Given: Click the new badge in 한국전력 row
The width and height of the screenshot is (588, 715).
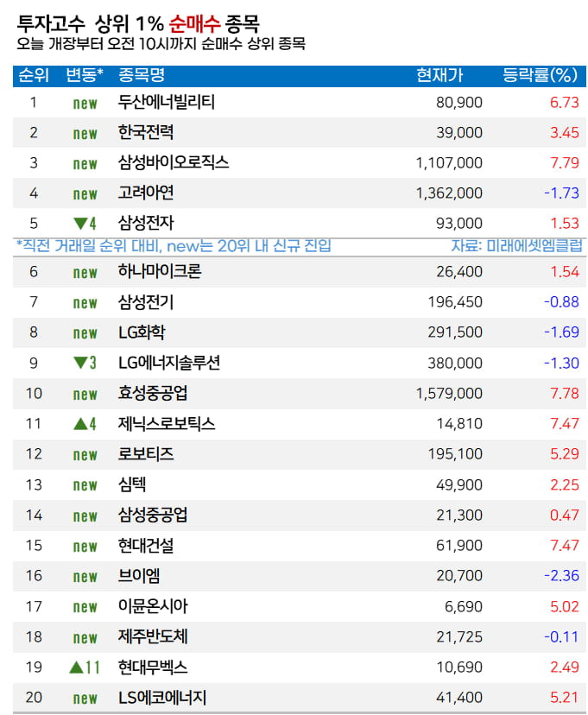Looking at the screenshot, I should point(85,134).
